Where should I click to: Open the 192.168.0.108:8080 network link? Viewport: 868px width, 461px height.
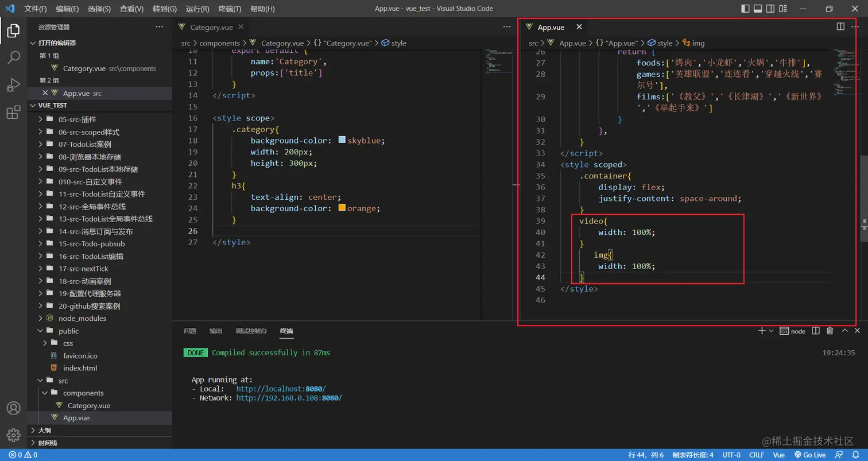coord(289,398)
